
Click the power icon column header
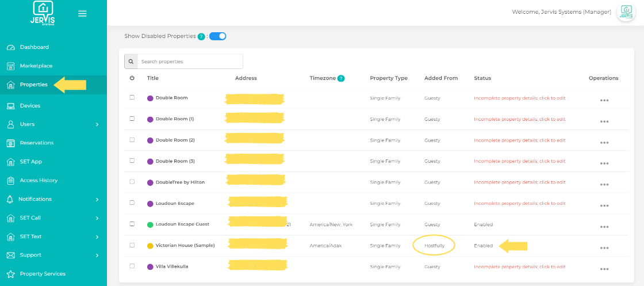click(x=132, y=78)
